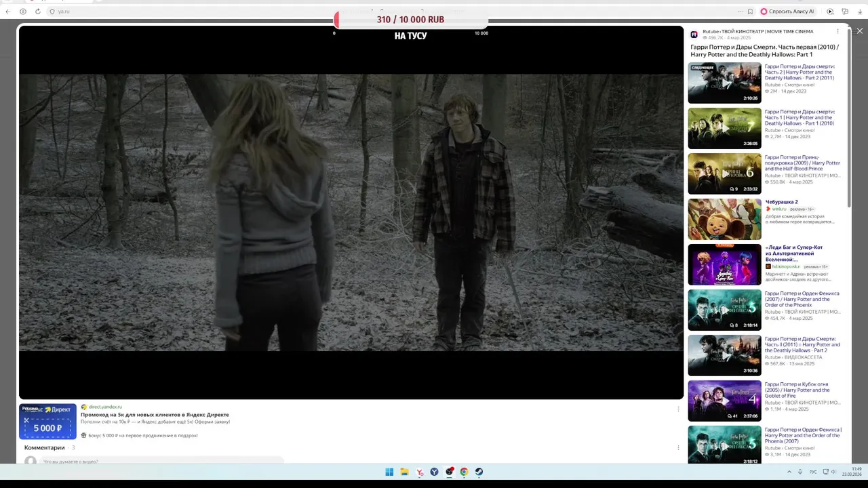Viewport: 868px width, 488px height.
Task: Click the 'Чебурашка 2' title link
Action: pos(781,202)
